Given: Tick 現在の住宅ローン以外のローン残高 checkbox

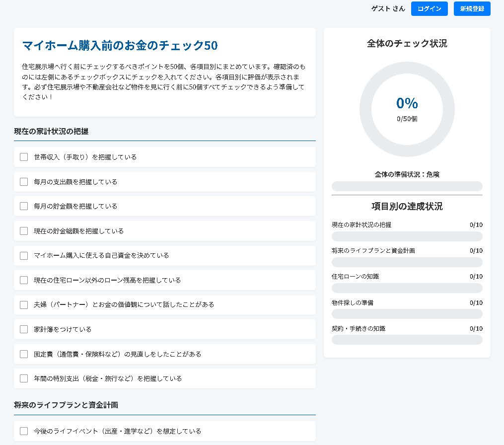Looking at the screenshot, I should pos(24,280).
